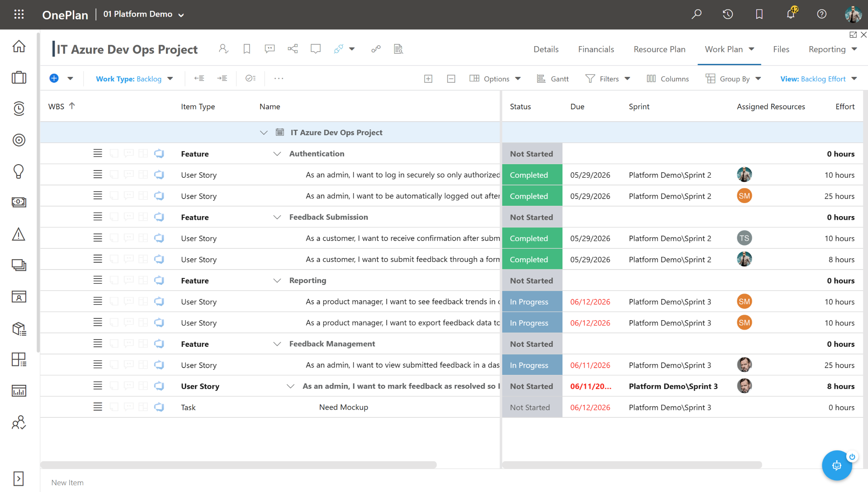The height and width of the screenshot is (492, 868).
Task: Open recent history clock icon
Action: coord(728,14)
